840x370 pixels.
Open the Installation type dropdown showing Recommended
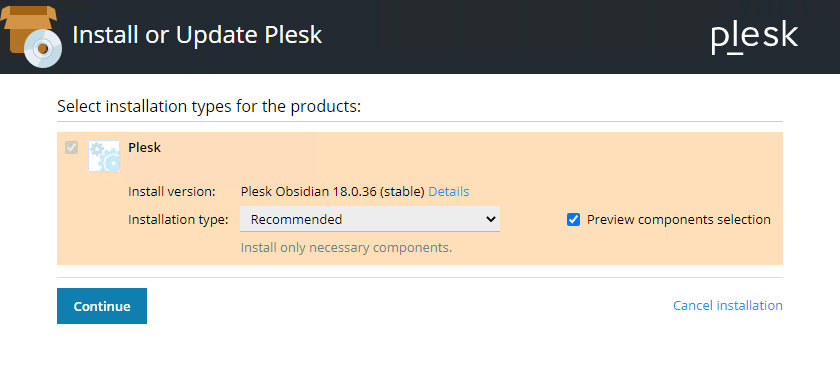[370, 219]
